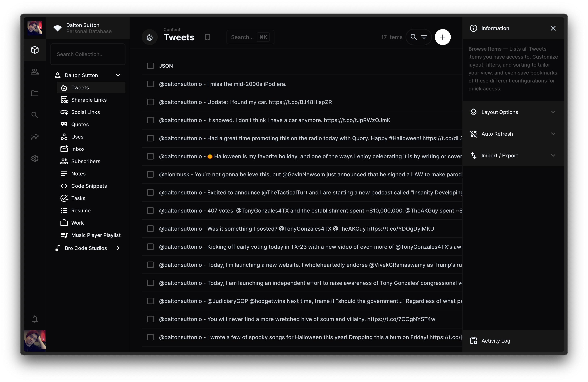Select all items with the JSON header checkbox
This screenshot has height=382, width=588.
click(x=150, y=66)
